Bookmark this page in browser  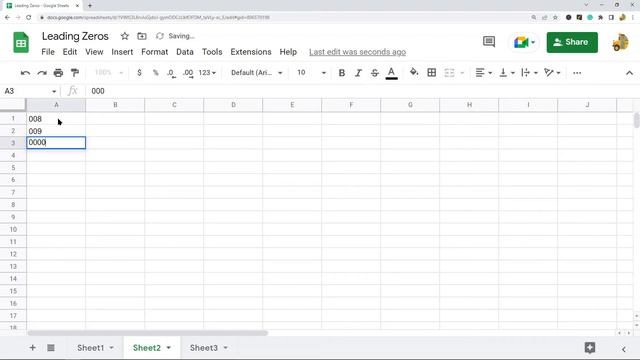(x=555, y=18)
